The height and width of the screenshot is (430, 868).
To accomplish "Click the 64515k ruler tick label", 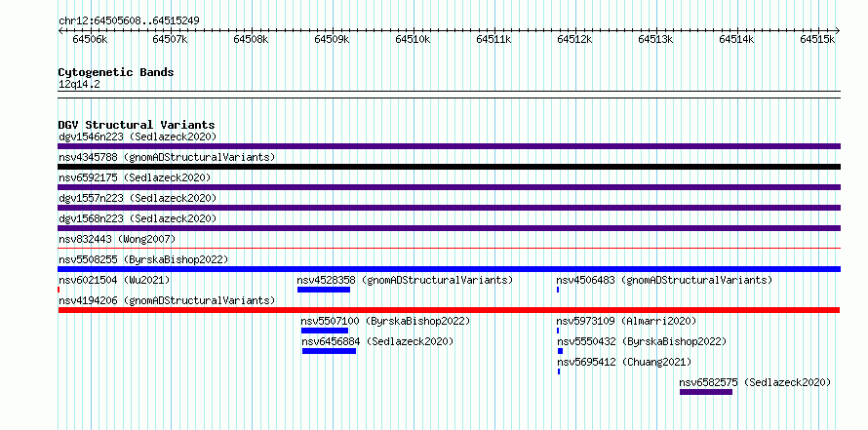I will click(817, 39).
